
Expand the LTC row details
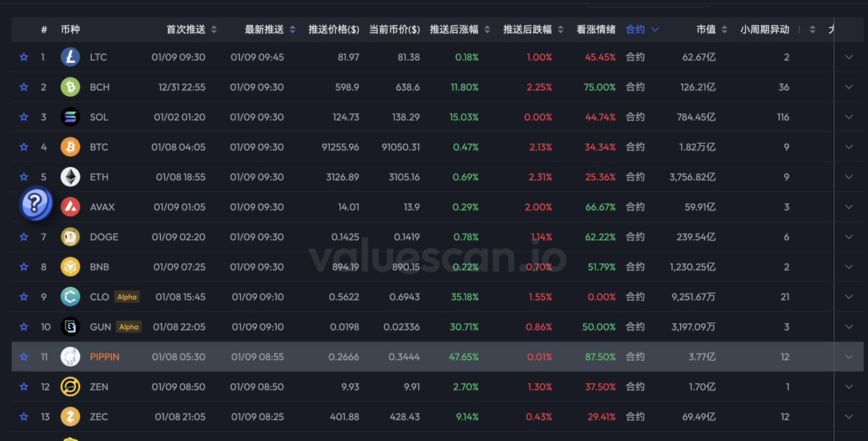pos(849,57)
